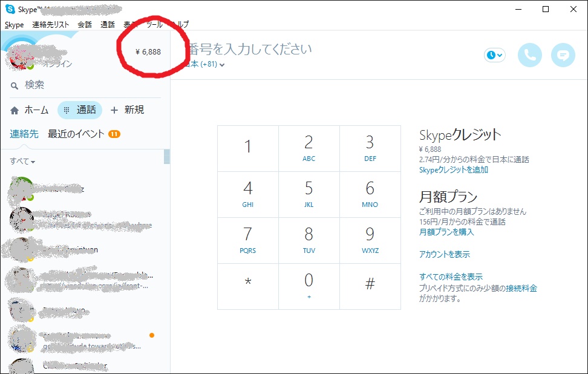Tap the asterisk dial pad key
Image resolution: width=588 pixels, height=374 pixels.
coord(248,287)
